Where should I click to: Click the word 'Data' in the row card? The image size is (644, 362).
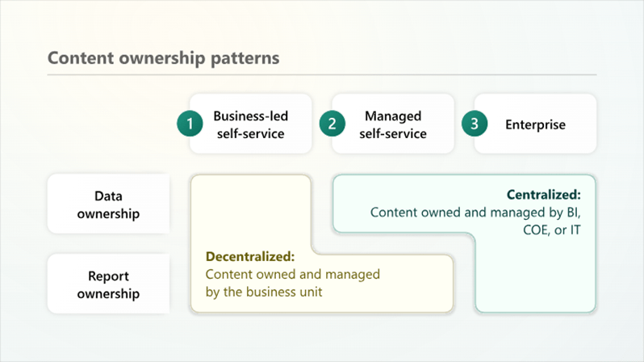coord(108,196)
